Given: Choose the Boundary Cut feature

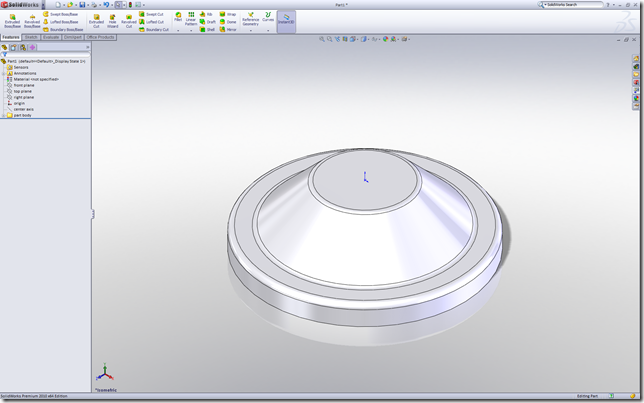Looking at the screenshot, I should tap(154, 30).
